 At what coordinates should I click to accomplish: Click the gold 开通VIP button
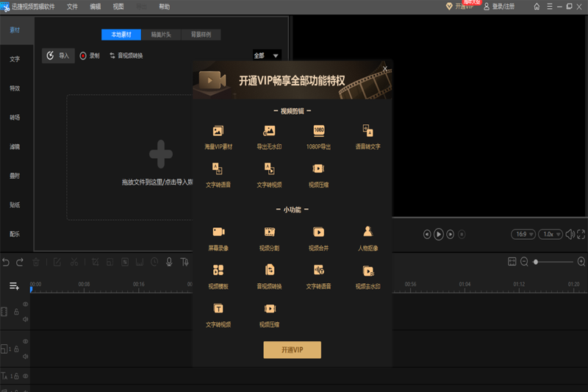(292, 349)
